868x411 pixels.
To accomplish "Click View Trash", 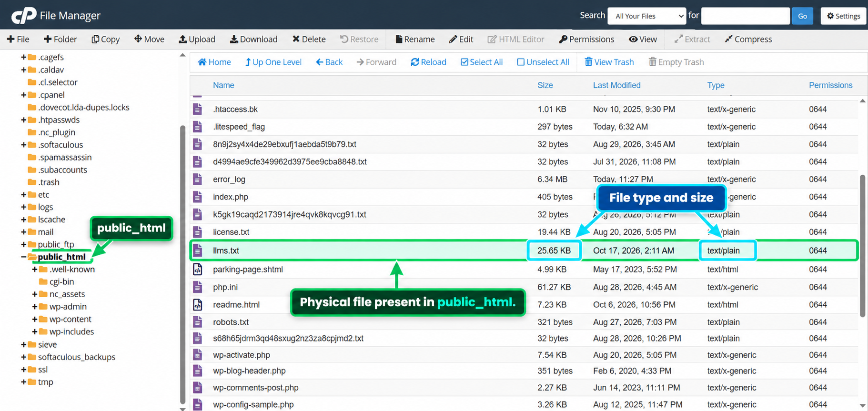I will pos(609,62).
